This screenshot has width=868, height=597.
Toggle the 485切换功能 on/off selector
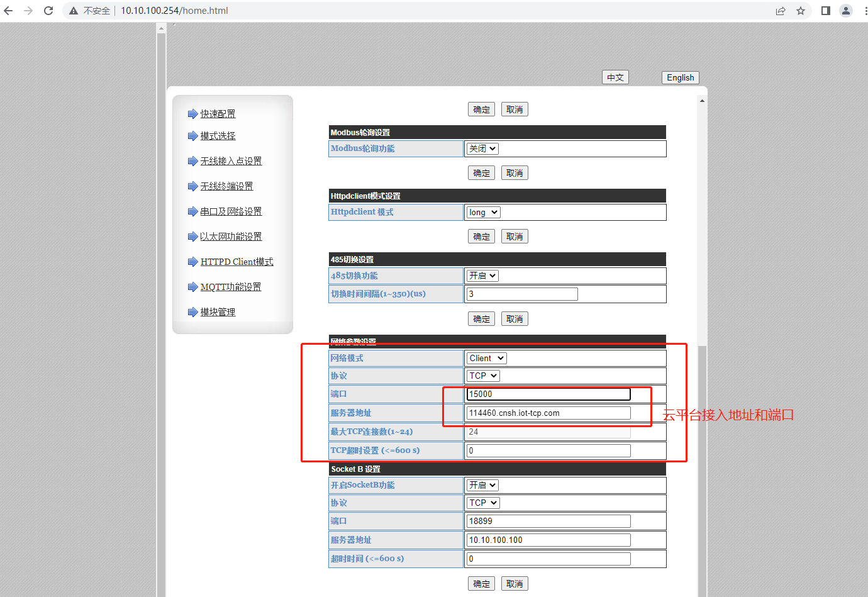coord(482,276)
